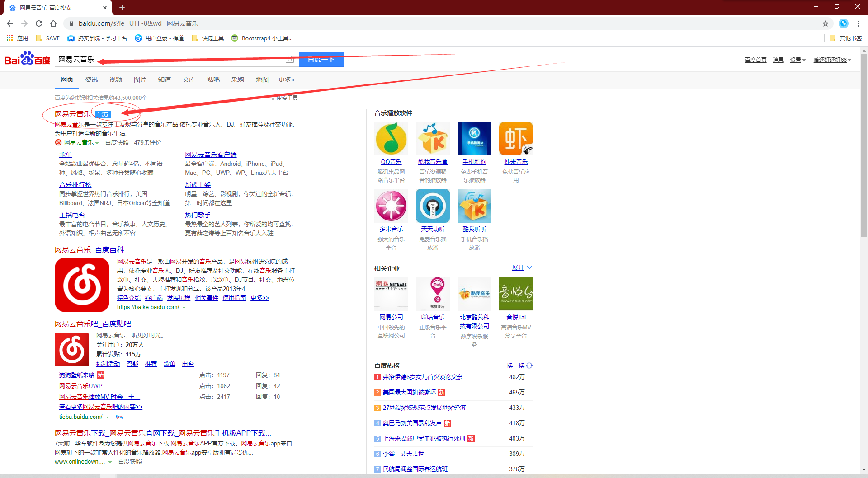Click the Baidu logo
The width and height of the screenshot is (868, 478).
coord(27,59)
